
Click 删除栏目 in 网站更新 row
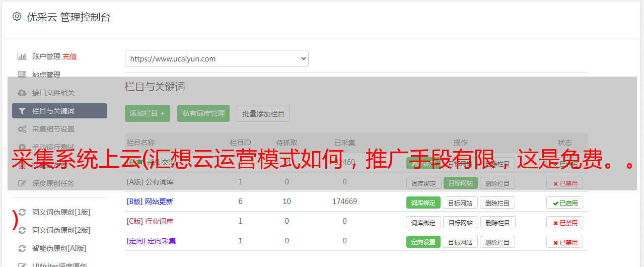tap(497, 203)
